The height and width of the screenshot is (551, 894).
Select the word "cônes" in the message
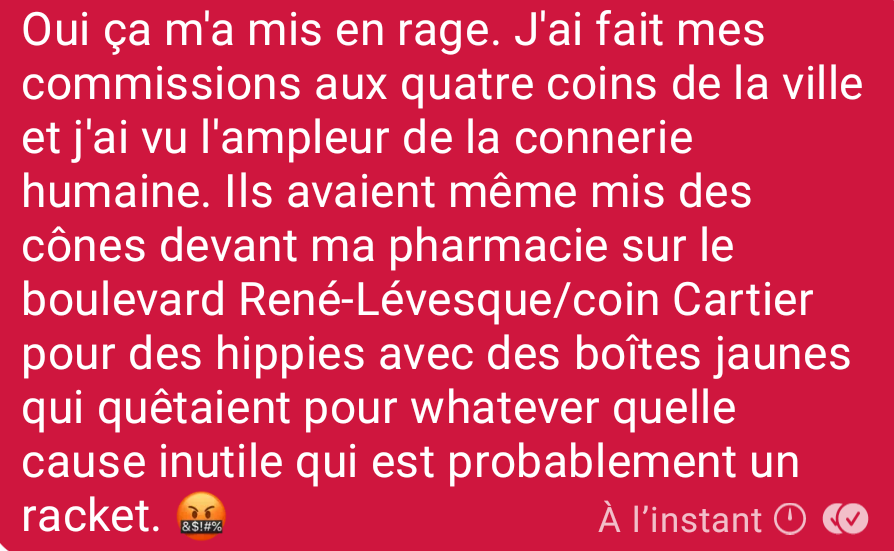[84, 246]
